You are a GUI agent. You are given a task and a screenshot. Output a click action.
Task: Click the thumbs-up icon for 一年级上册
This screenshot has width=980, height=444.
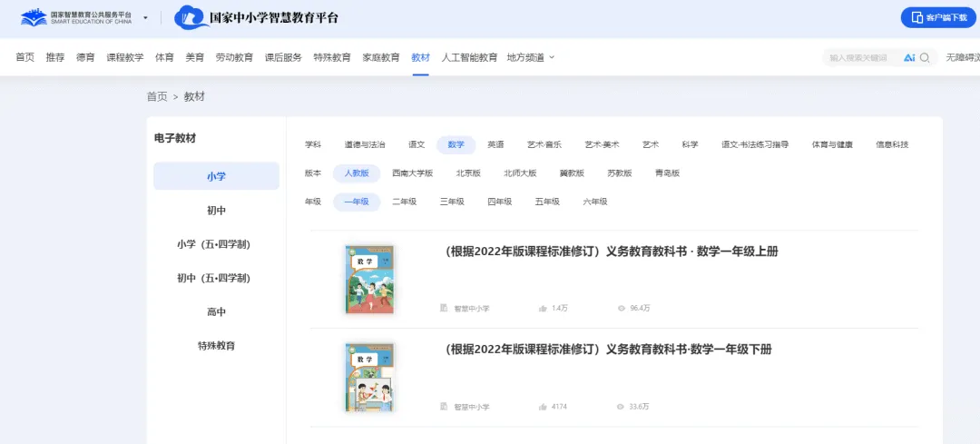[543, 309]
